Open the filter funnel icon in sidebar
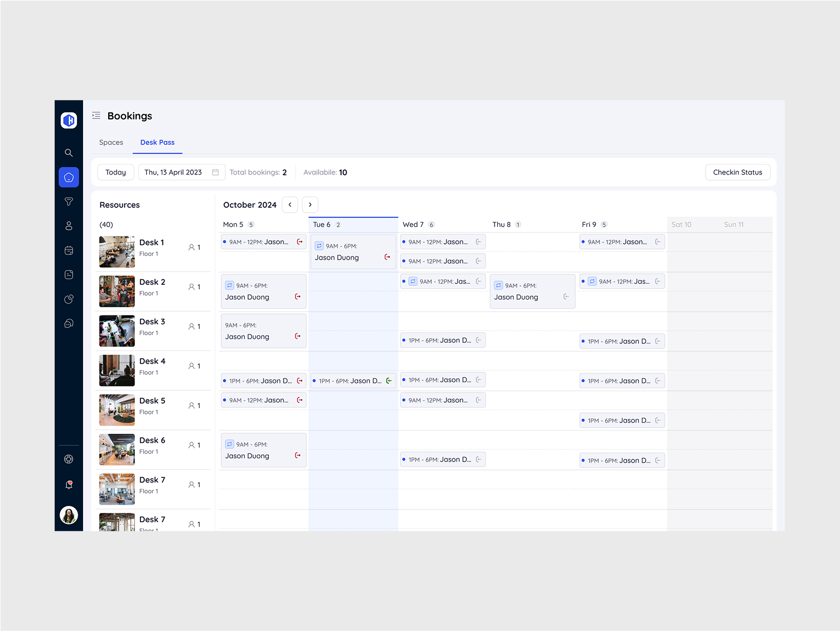 (69, 201)
